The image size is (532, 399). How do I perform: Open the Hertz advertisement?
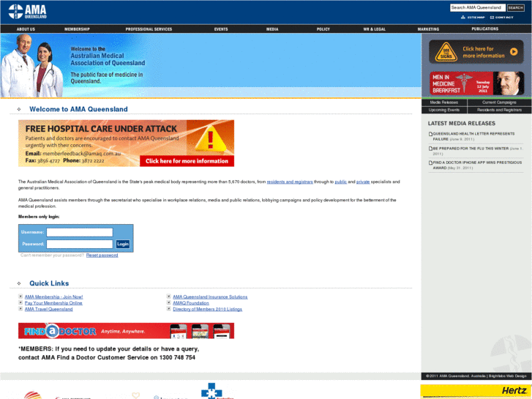476,391
